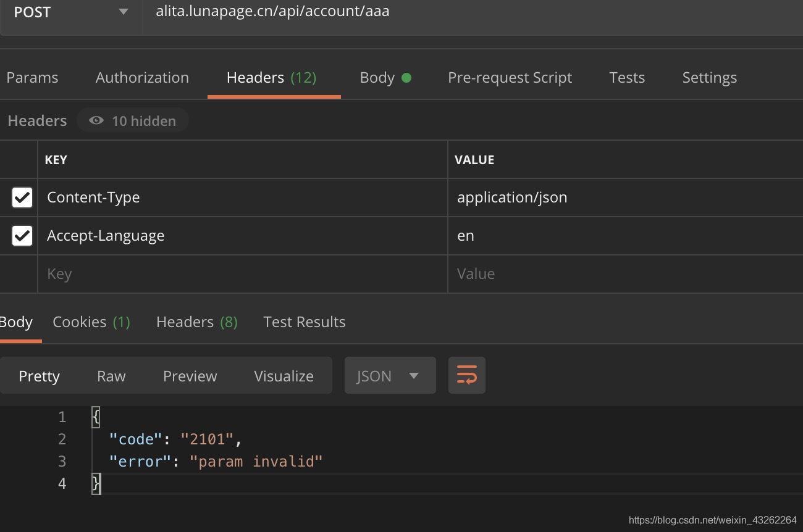This screenshot has width=803, height=532.
Task: Open the JSON format dropdown
Action: [390, 376]
